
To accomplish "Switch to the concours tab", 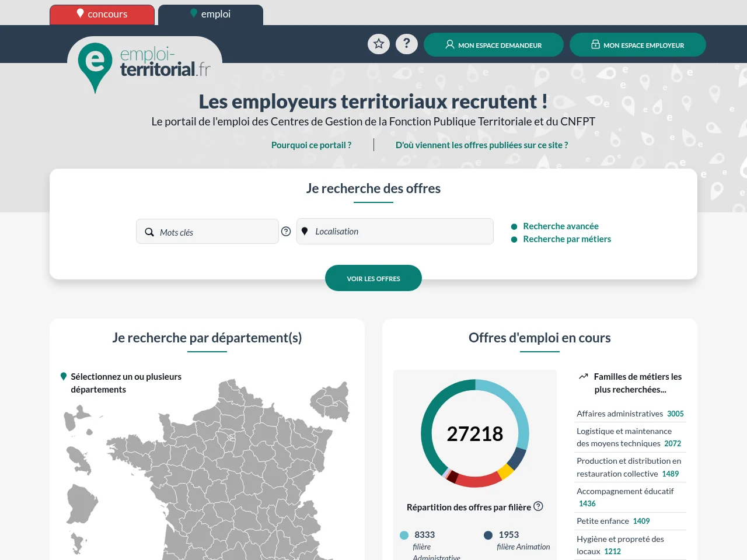I will [x=102, y=15].
